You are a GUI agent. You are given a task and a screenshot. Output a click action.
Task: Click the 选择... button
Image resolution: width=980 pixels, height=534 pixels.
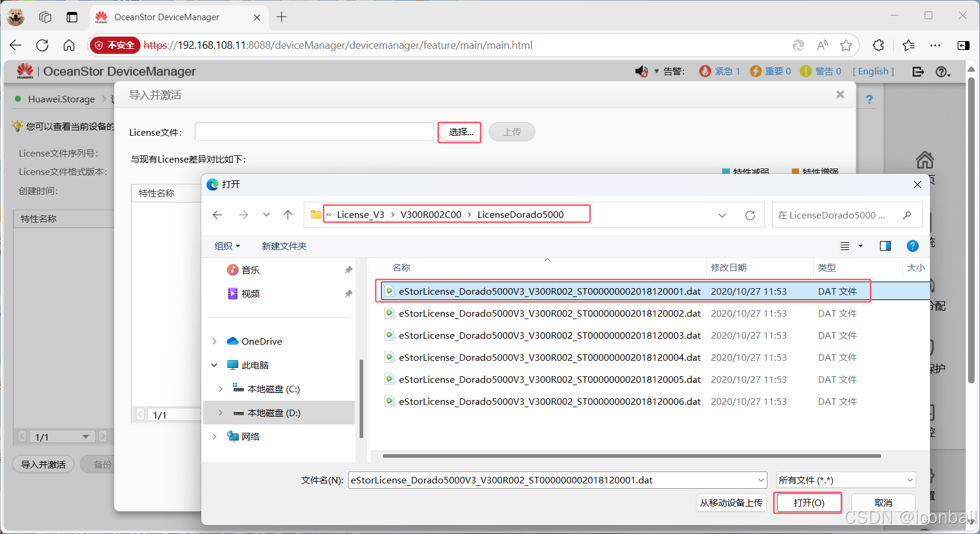(x=461, y=132)
